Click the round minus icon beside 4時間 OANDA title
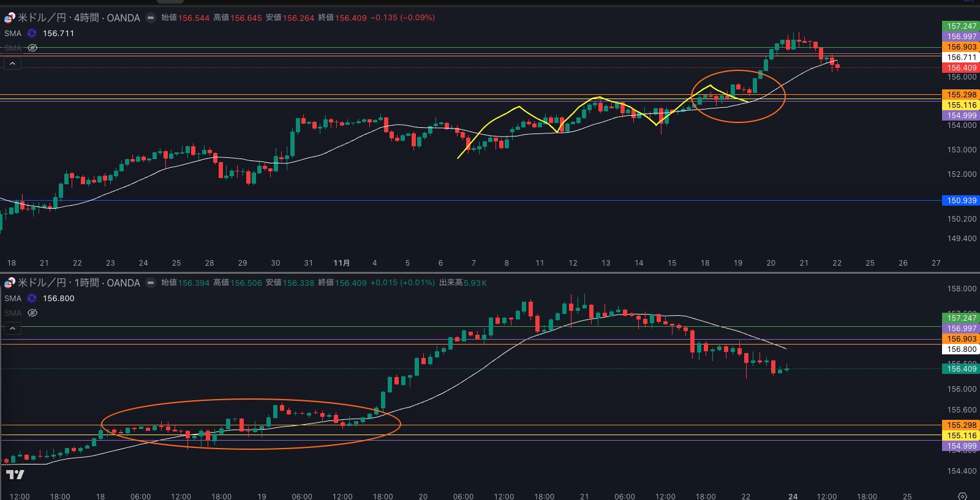Image resolution: width=980 pixels, height=500 pixels. click(151, 18)
